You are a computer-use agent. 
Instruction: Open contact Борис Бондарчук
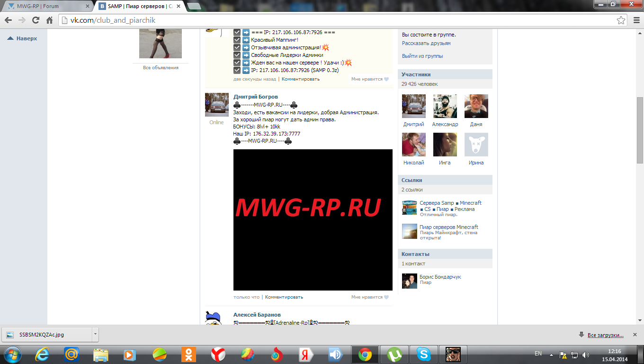tap(440, 277)
